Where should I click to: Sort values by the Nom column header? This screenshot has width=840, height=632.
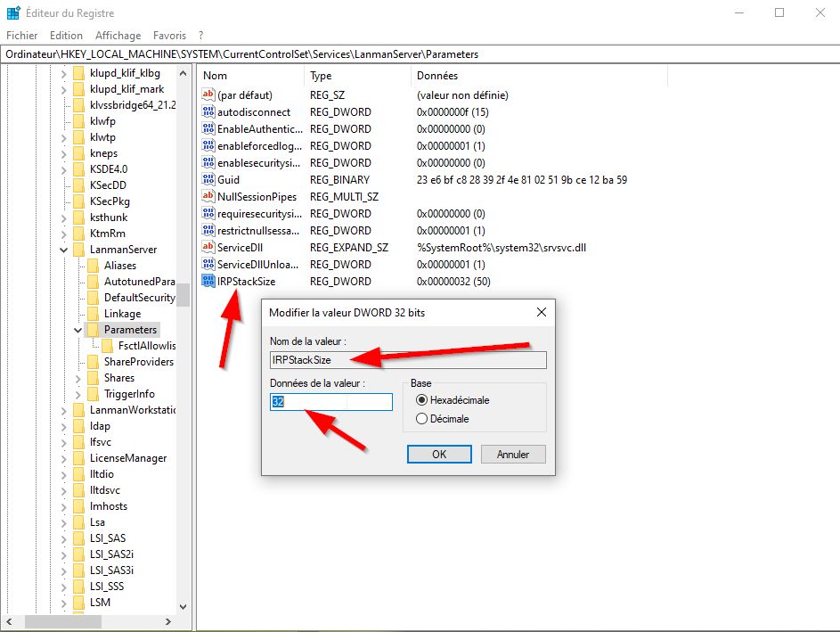pyautogui.click(x=250, y=76)
